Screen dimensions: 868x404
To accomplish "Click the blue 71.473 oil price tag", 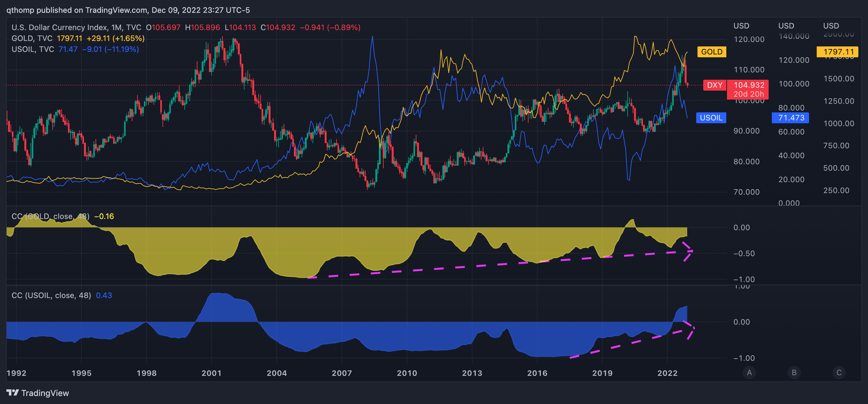I will (790, 118).
